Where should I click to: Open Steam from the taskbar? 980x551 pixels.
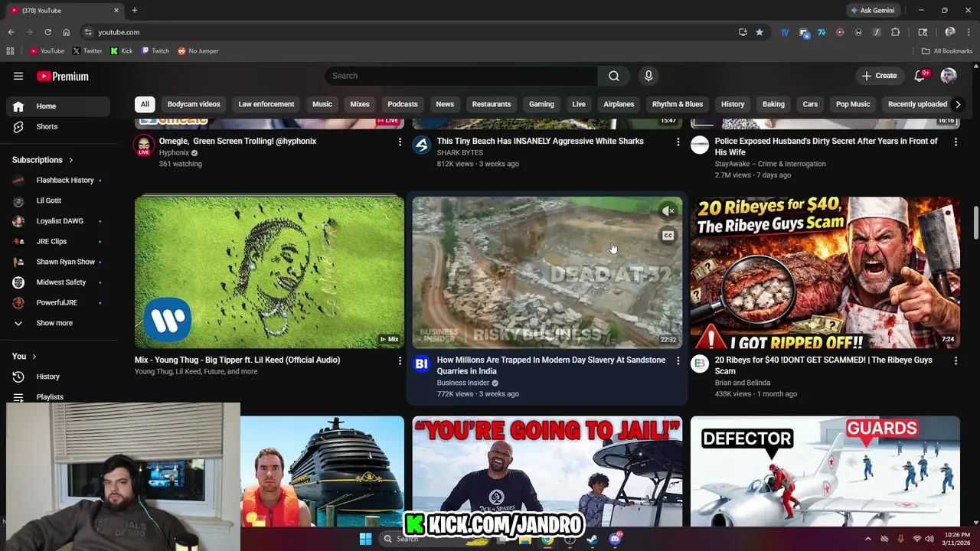click(592, 539)
